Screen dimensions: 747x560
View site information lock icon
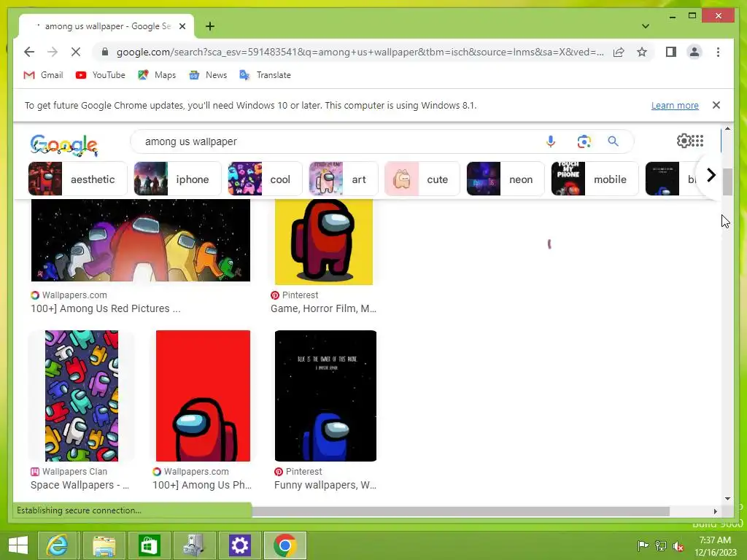tap(105, 52)
